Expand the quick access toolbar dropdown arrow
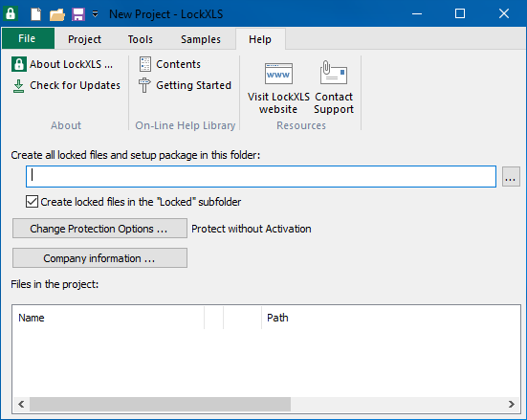This screenshot has height=420, width=527. [x=96, y=14]
